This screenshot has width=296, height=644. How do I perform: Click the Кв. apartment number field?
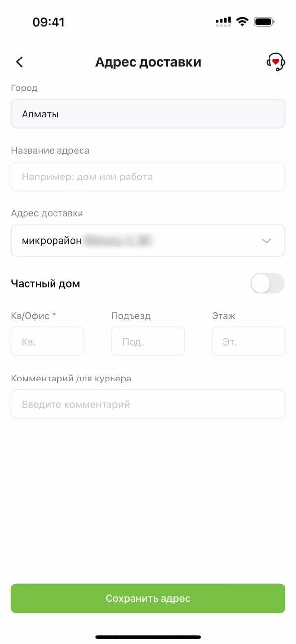click(48, 342)
